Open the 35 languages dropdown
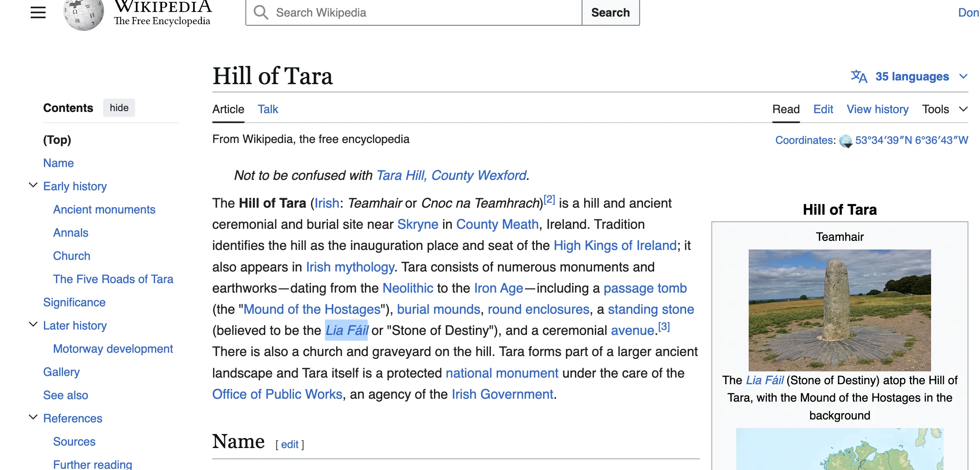This screenshot has width=980, height=470. coord(912,77)
